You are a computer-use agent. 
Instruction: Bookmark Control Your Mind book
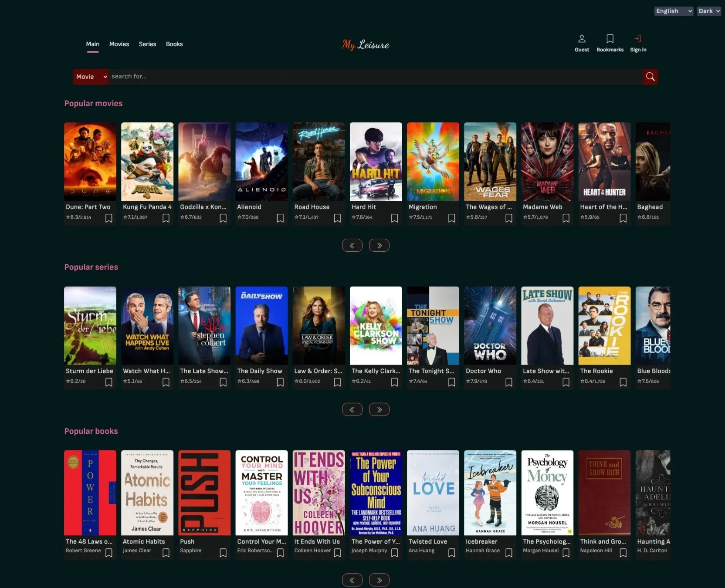(x=280, y=553)
